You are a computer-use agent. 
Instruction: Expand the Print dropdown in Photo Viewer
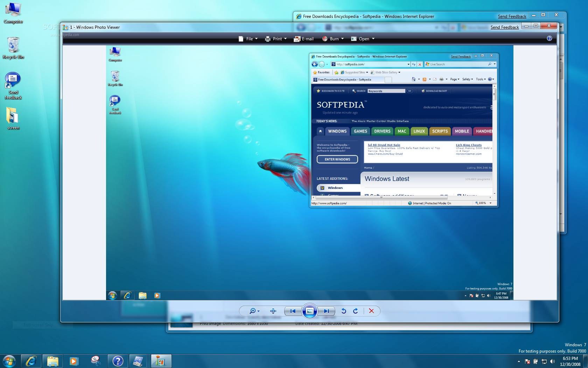pos(276,39)
